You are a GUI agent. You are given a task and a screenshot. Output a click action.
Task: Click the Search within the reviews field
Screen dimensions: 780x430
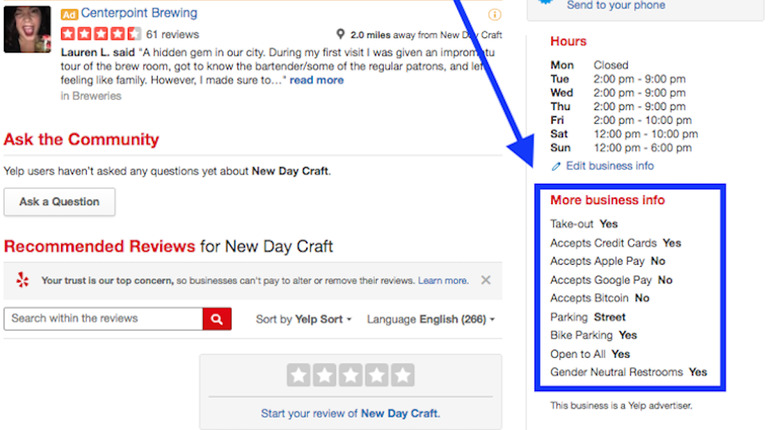click(x=103, y=319)
